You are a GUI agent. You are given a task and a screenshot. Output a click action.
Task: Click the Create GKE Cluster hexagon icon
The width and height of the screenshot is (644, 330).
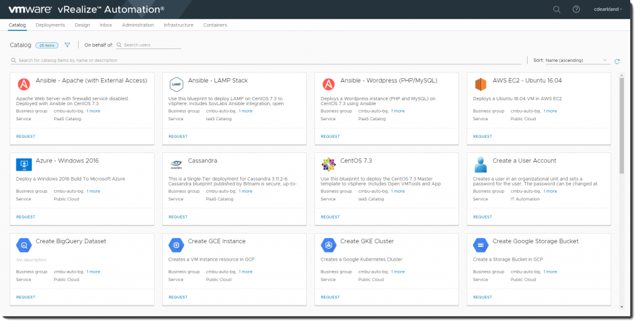pos(328,245)
